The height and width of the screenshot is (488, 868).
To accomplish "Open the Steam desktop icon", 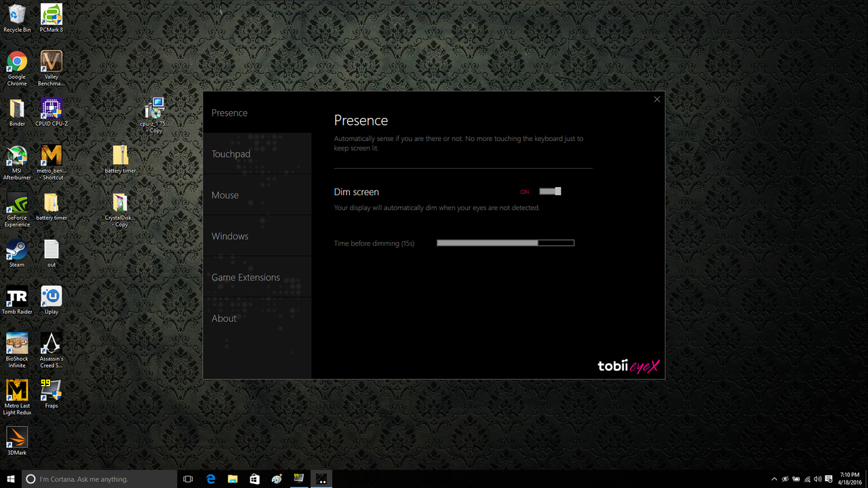I will (17, 253).
